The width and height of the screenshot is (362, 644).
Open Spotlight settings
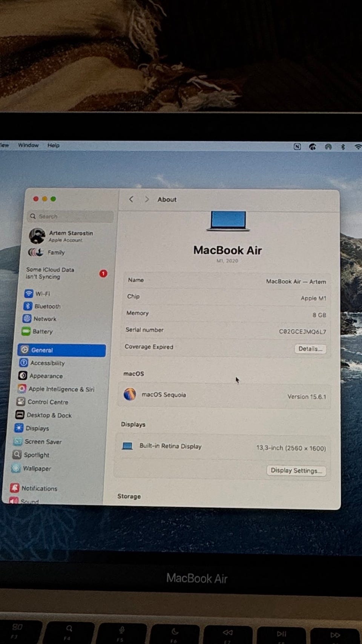[31, 455]
